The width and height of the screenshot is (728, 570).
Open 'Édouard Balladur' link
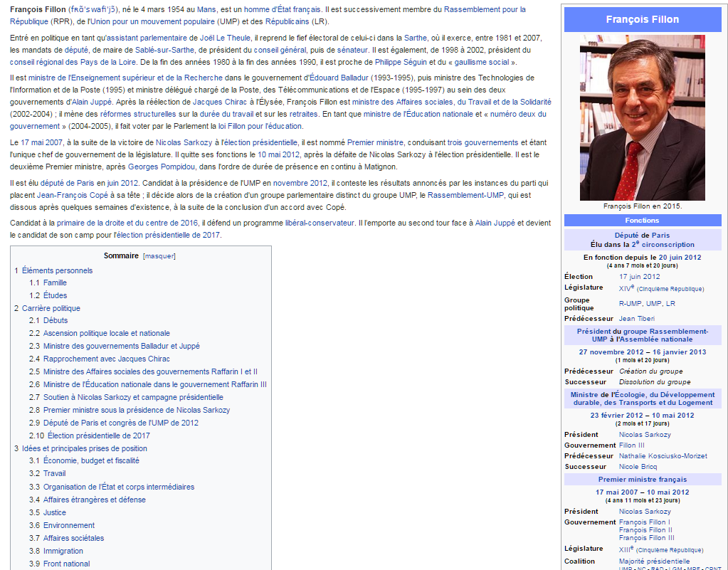[339, 78]
